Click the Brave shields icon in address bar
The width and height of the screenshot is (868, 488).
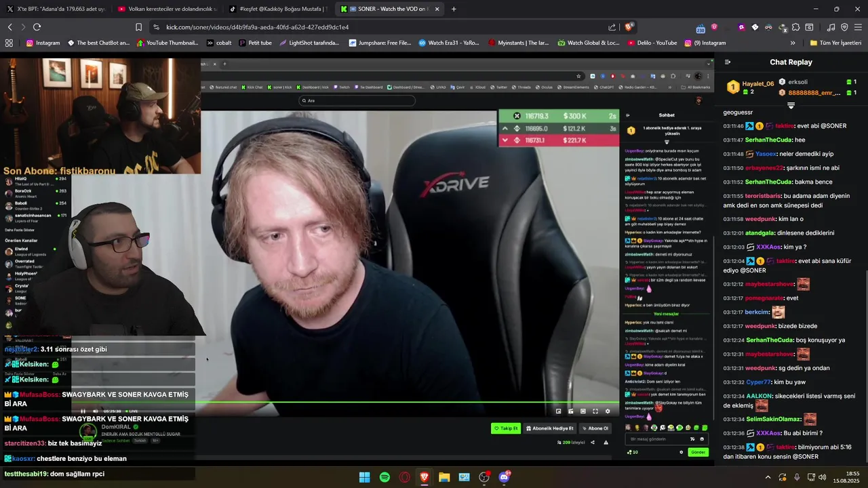[x=629, y=27]
